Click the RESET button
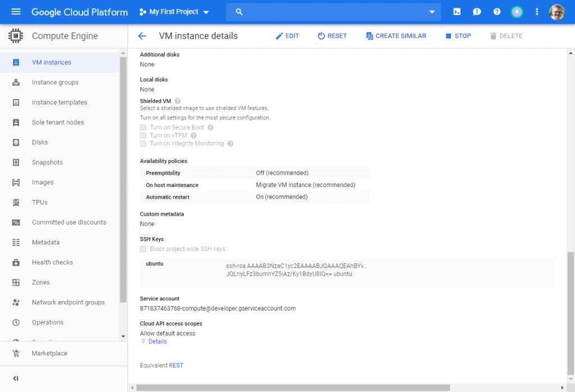 [x=332, y=36]
